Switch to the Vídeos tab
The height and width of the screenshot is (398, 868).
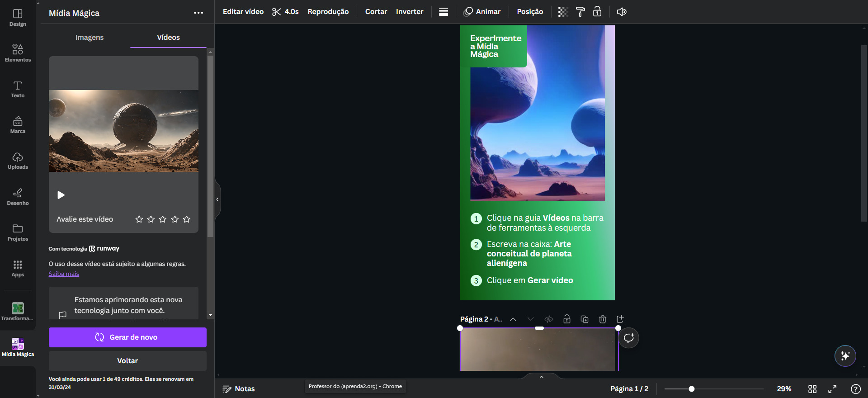(x=168, y=38)
